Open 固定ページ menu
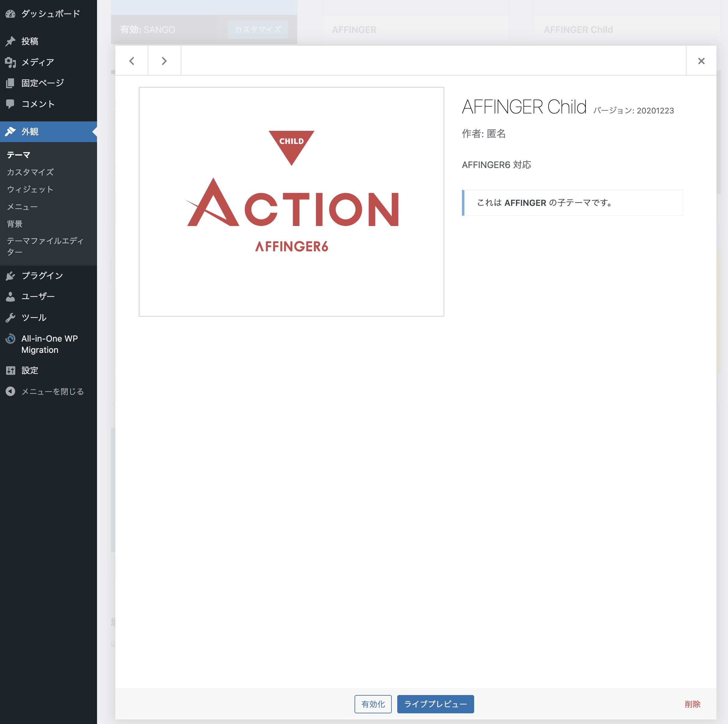728x724 pixels. coord(48,83)
